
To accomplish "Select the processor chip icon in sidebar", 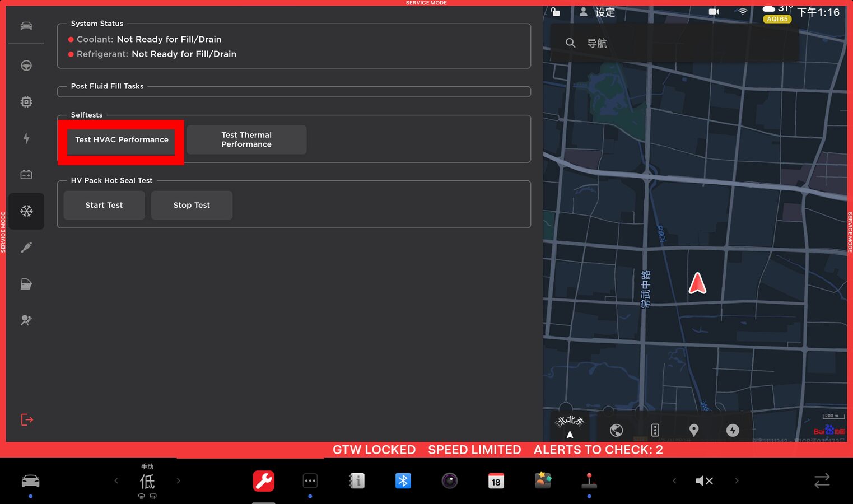I will point(26,102).
